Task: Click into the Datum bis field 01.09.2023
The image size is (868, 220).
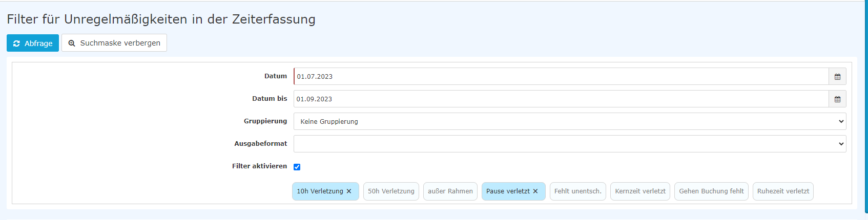Action: (x=561, y=99)
